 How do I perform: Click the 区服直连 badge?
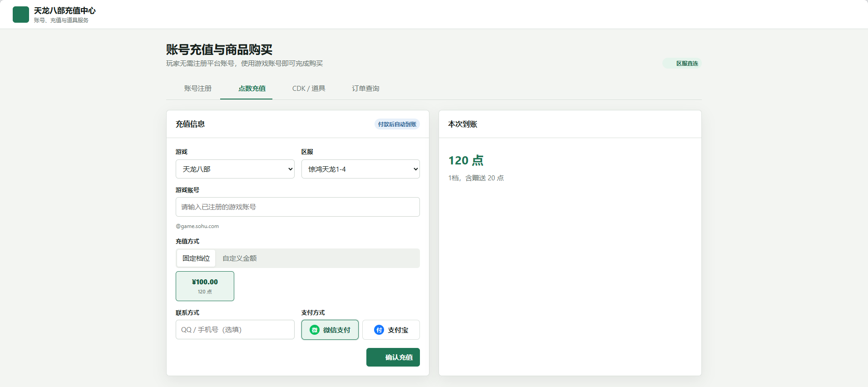pyautogui.click(x=682, y=63)
